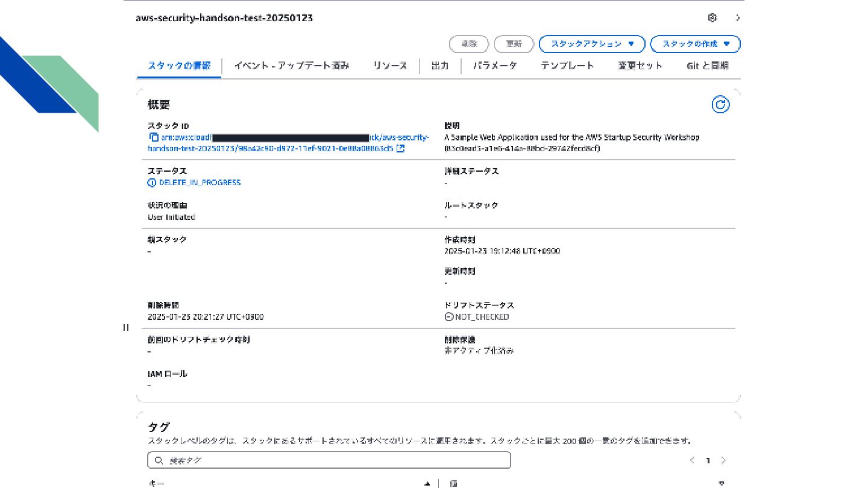This screenshot has height=488, width=868.
Task: Click the 親スタック label
Action: [167, 240]
